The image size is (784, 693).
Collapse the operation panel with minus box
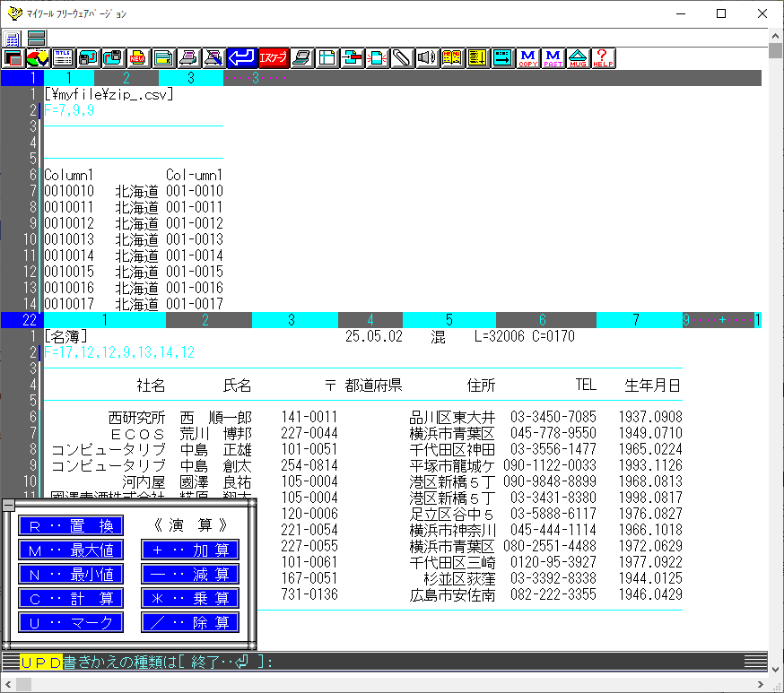click(x=8, y=506)
